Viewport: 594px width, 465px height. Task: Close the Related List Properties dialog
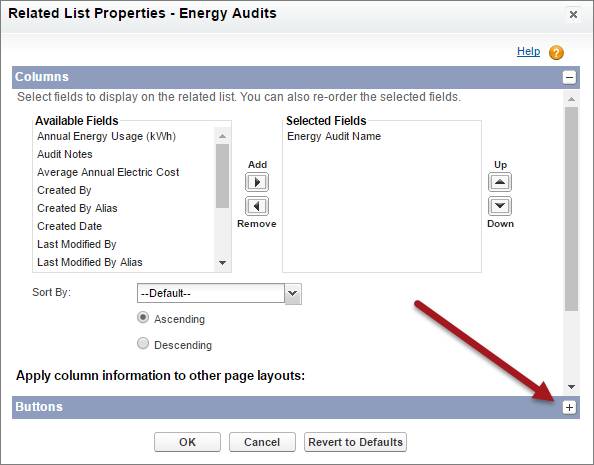[x=573, y=14]
